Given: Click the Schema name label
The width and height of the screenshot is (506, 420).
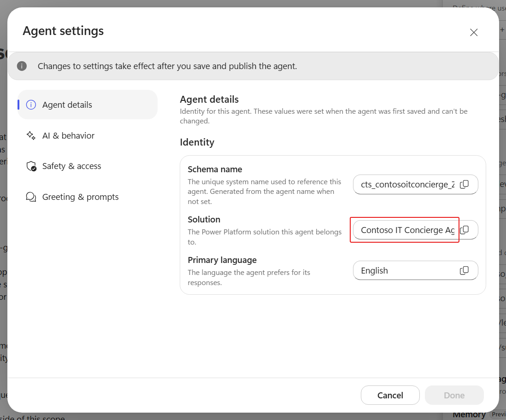Looking at the screenshot, I should 215,169.
